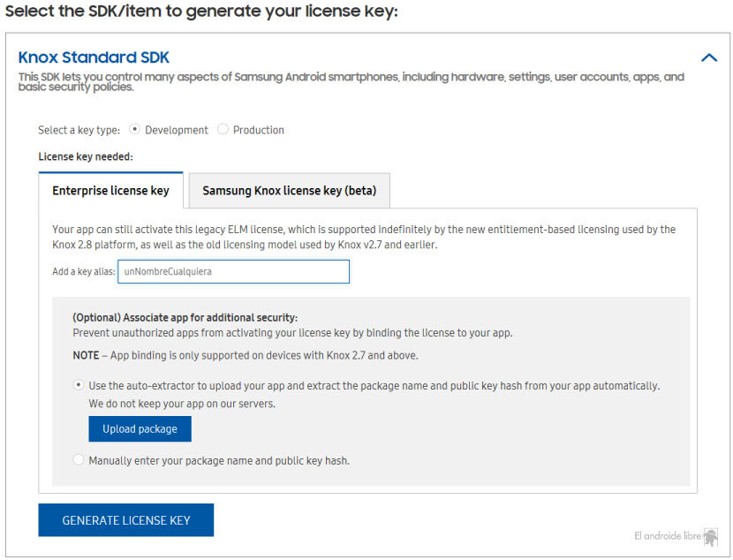Switch to the Enterprise license key tab

(x=110, y=190)
